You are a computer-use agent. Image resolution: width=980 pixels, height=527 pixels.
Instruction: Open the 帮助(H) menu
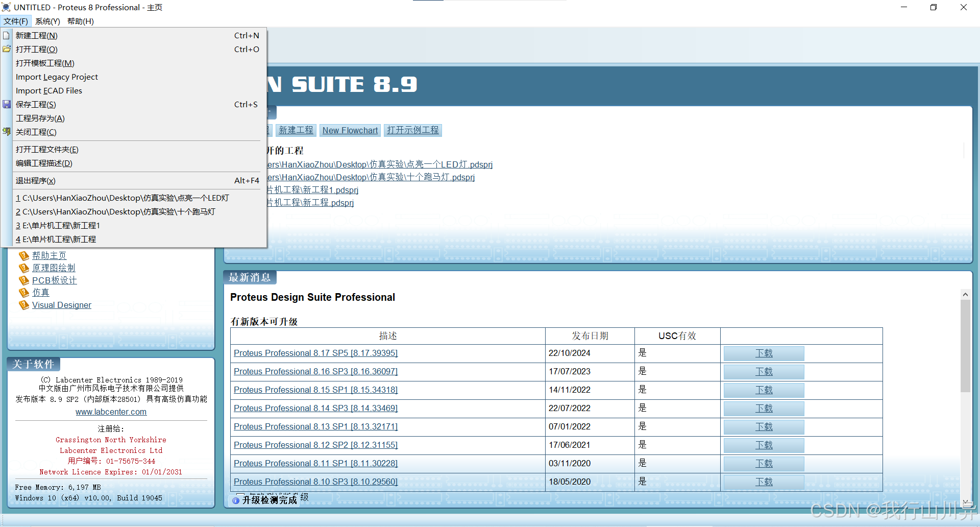[81, 21]
